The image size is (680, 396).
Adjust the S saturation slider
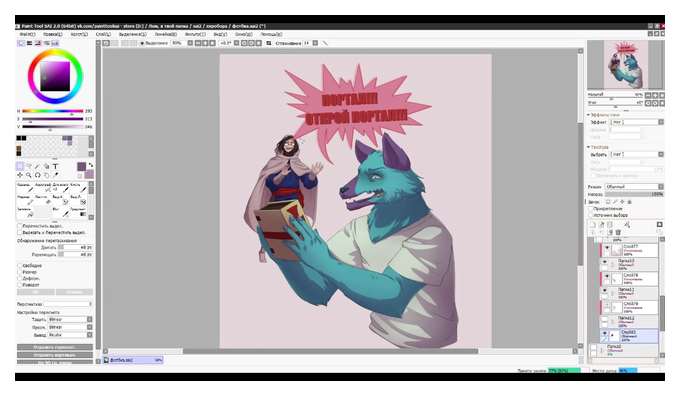pyautogui.click(x=52, y=119)
